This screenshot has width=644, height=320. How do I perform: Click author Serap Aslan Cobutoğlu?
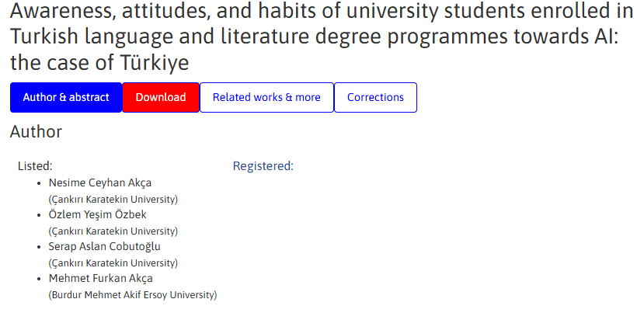coord(104,246)
